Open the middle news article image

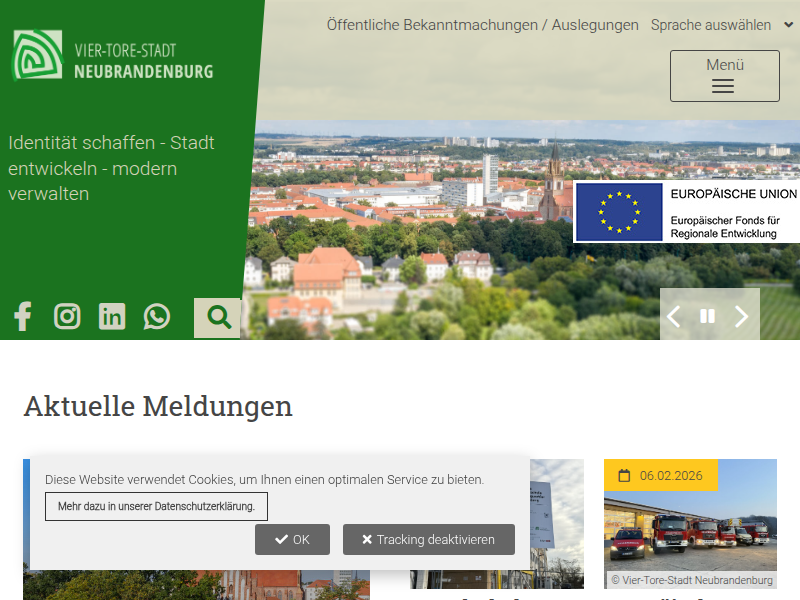click(557, 524)
